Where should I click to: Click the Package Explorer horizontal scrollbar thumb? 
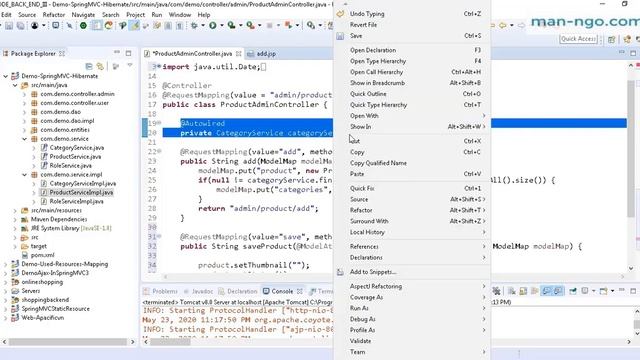tap(68, 342)
